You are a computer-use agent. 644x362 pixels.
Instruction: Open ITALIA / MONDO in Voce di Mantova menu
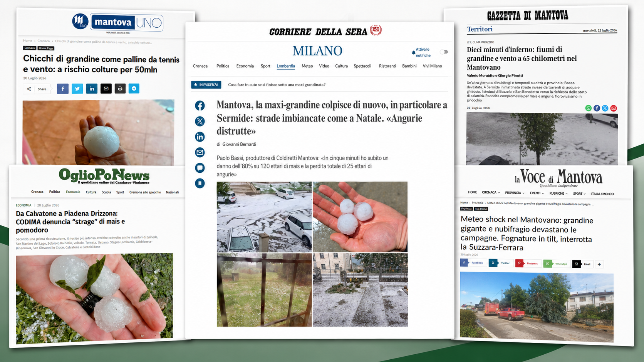point(602,194)
